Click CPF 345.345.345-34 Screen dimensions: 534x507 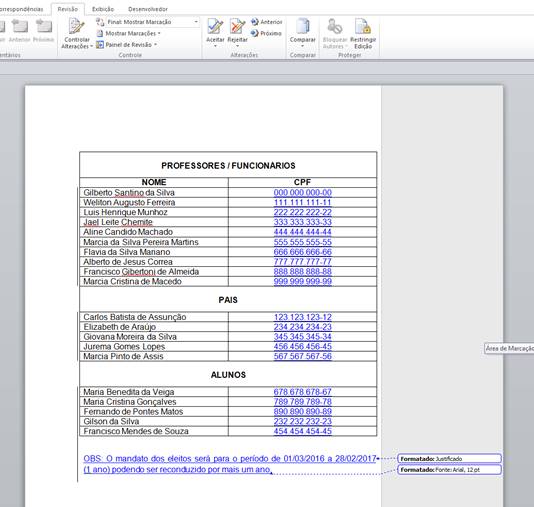(302, 337)
